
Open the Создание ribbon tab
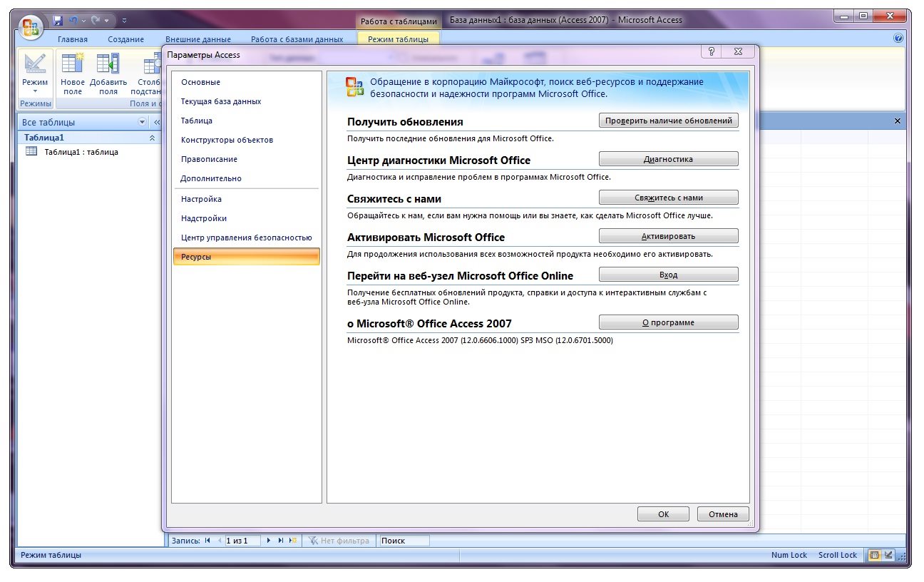(126, 40)
